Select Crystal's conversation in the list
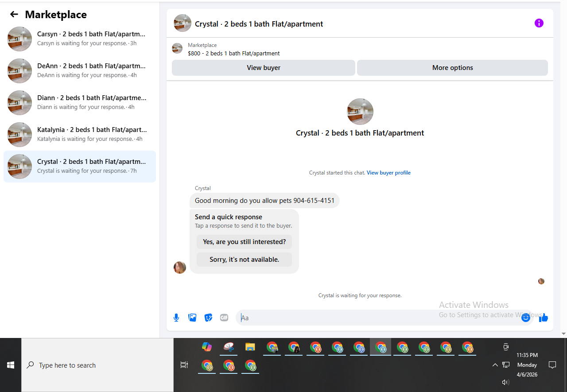The width and height of the screenshot is (567, 392). pyautogui.click(x=80, y=167)
